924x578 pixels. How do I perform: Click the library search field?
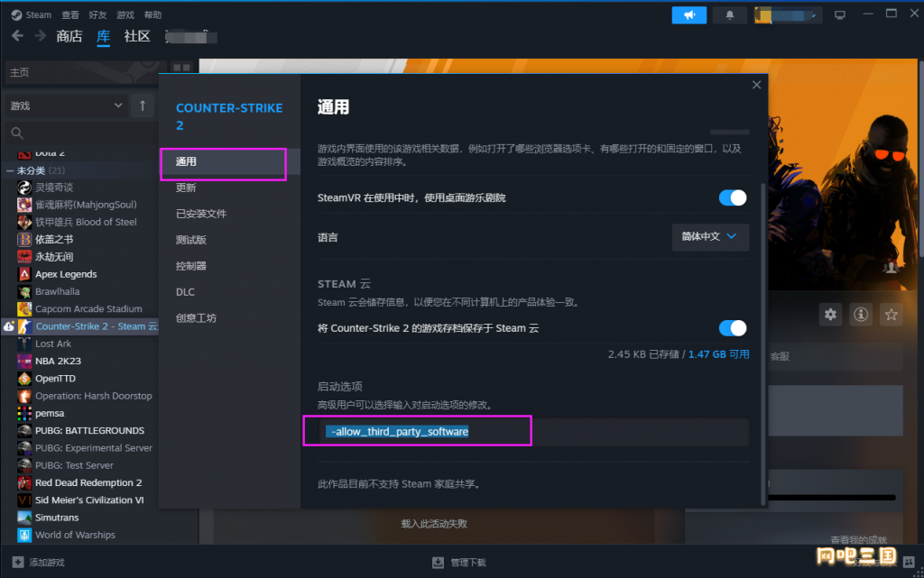81,133
